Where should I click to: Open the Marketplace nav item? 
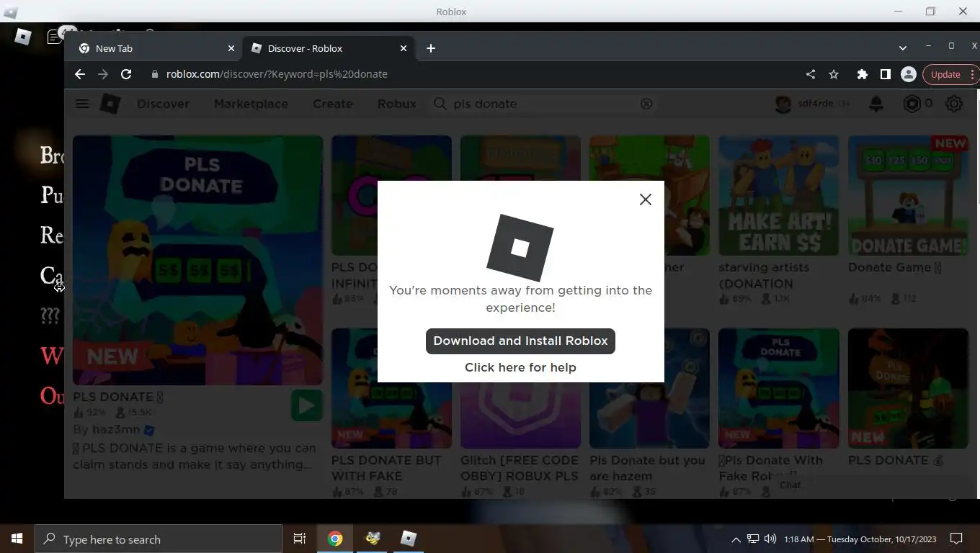(251, 104)
